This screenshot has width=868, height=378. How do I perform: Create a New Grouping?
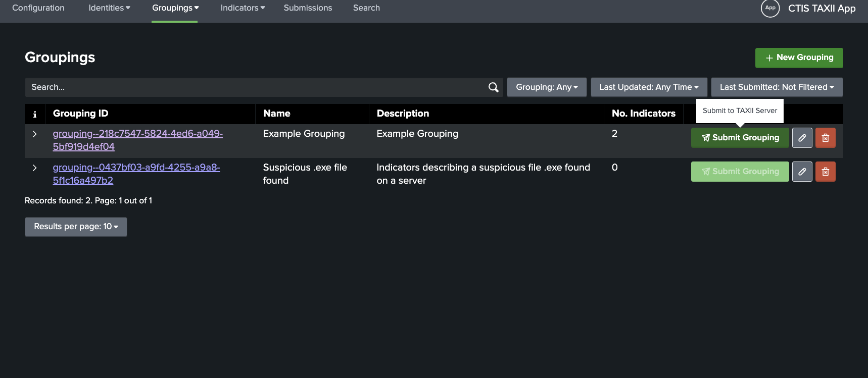point(799,58)
